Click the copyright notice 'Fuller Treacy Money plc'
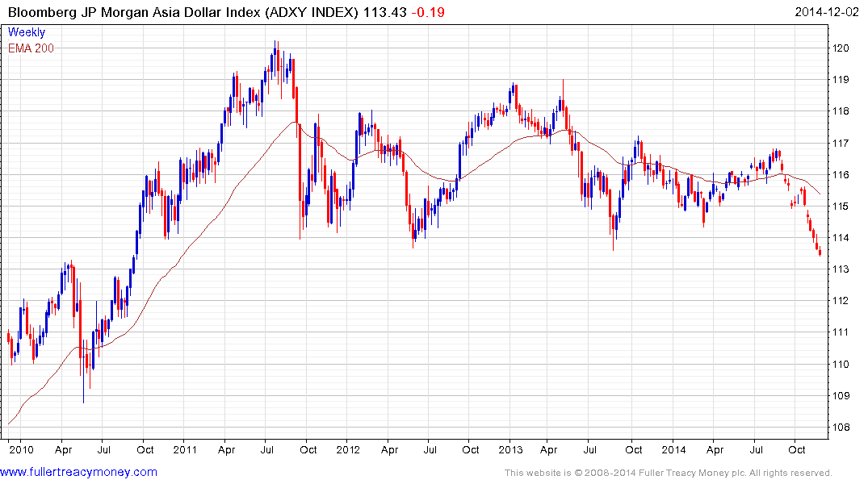The width and height of the screenshot is (868, 484). pos(690,473)
